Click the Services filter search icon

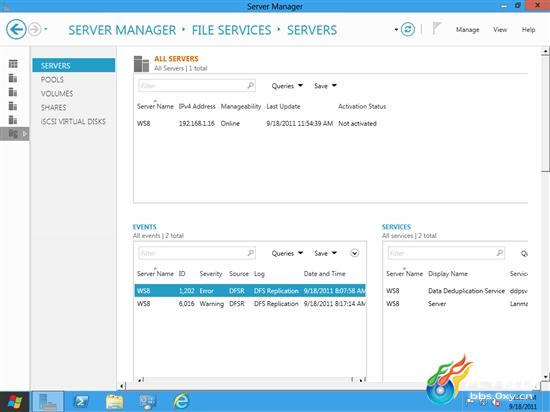500,252
